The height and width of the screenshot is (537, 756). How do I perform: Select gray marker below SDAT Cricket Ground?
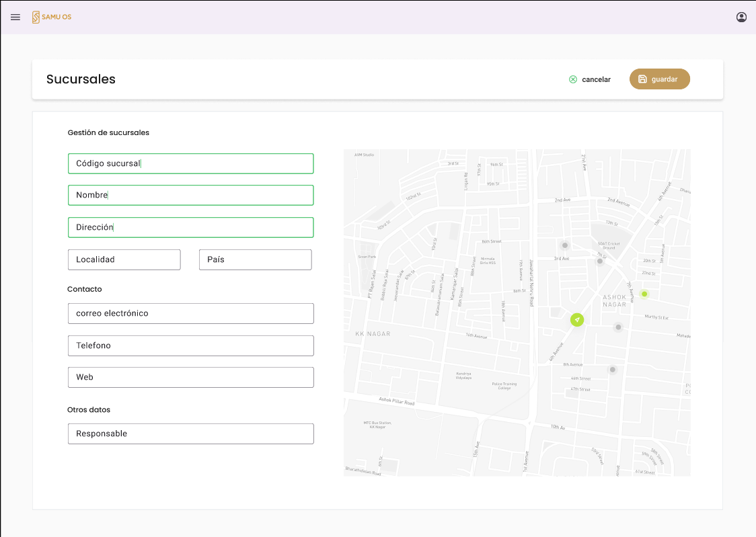click(600, 261)
